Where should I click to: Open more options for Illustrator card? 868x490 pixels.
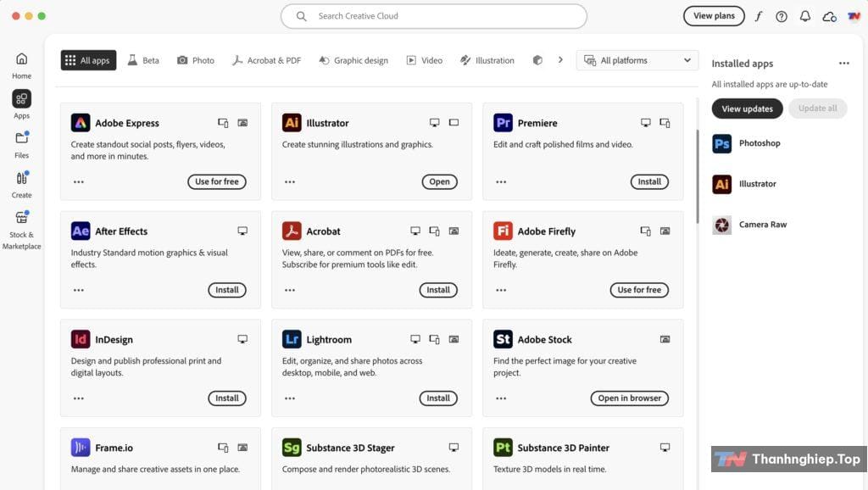[x=290, y=182]
